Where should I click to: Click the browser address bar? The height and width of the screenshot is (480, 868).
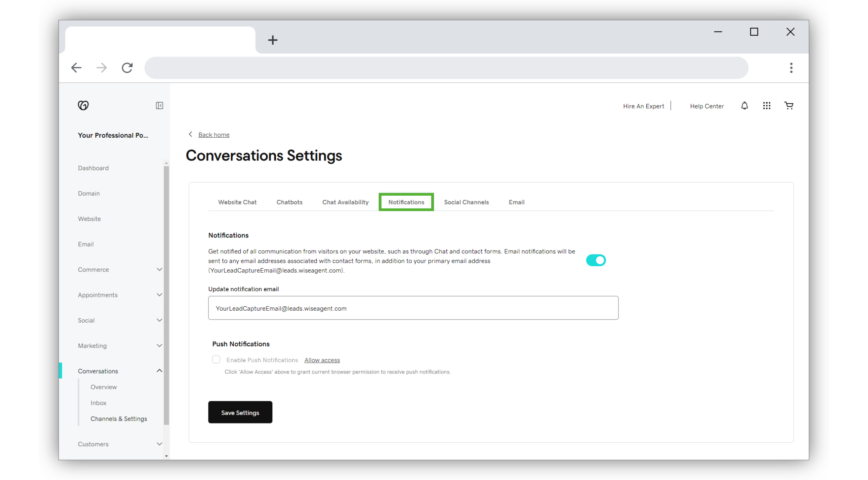click(446, 68)
